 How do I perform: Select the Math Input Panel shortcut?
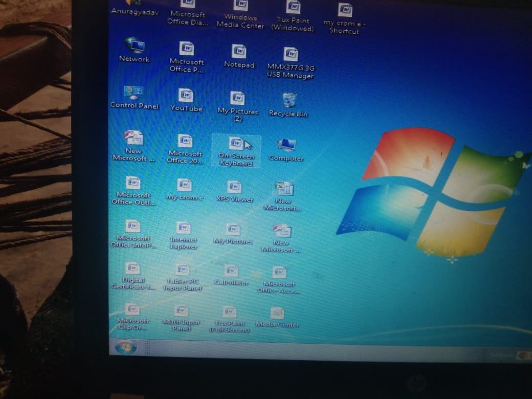click(x=182, y=318)
